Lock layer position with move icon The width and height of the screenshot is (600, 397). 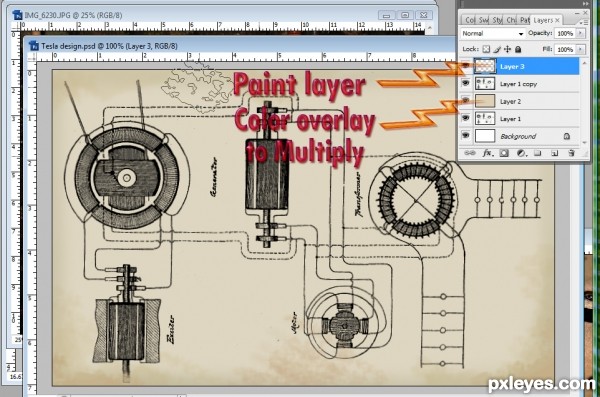pyautogui.click(x=507, y=49)
